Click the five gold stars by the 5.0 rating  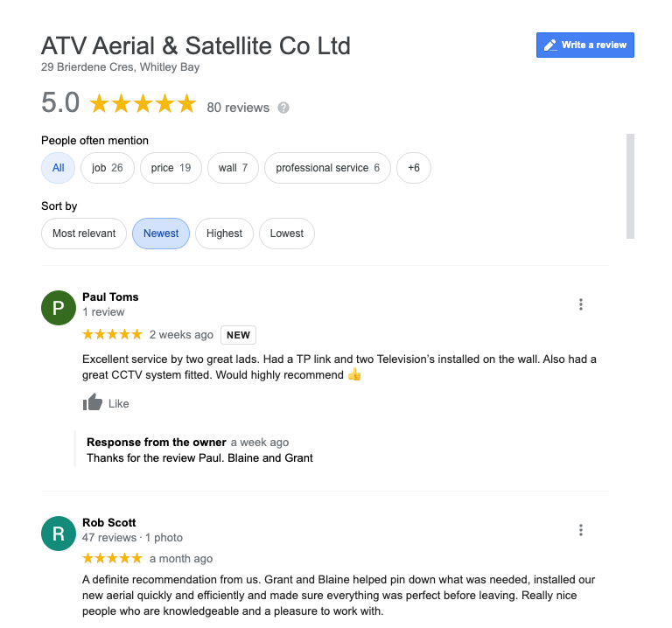click(x=143, y=104)
